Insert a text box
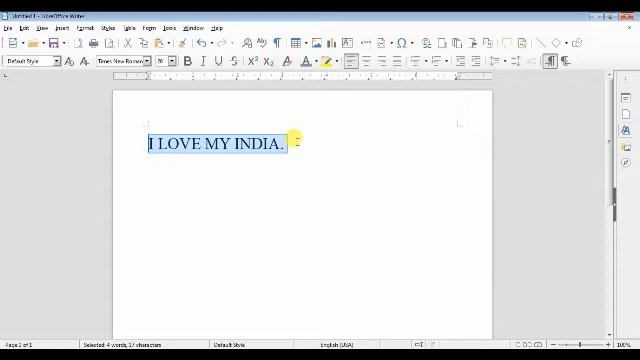The width and height of the screenshot is (640, 360). (x=347, y=43)
